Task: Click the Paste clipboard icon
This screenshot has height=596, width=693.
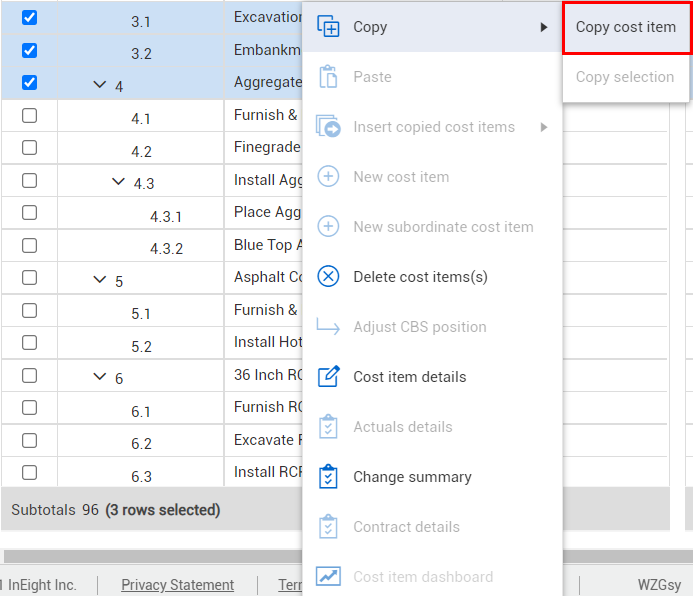Action: point(328,77)
